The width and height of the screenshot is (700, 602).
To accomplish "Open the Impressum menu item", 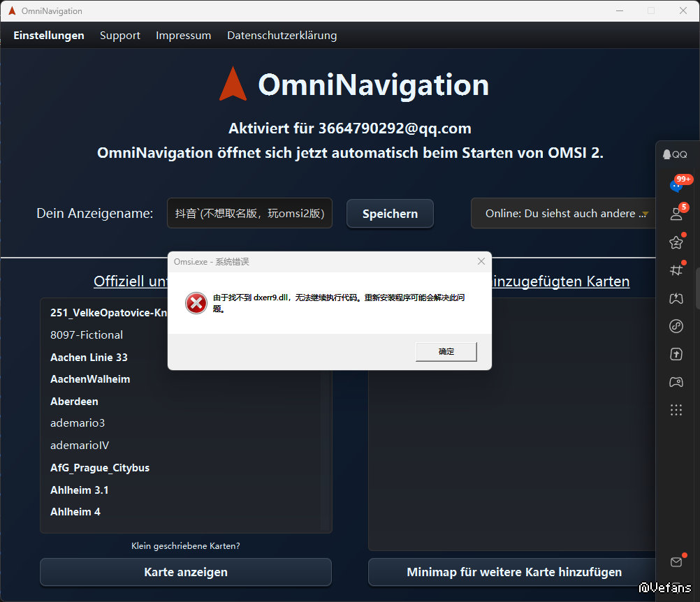I will click(184, 35).
